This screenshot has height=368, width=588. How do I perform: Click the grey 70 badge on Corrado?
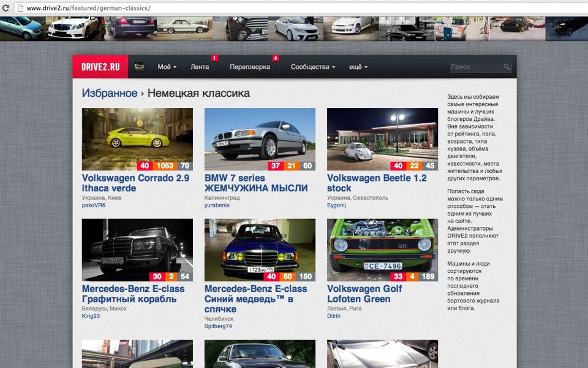[185, 166]
